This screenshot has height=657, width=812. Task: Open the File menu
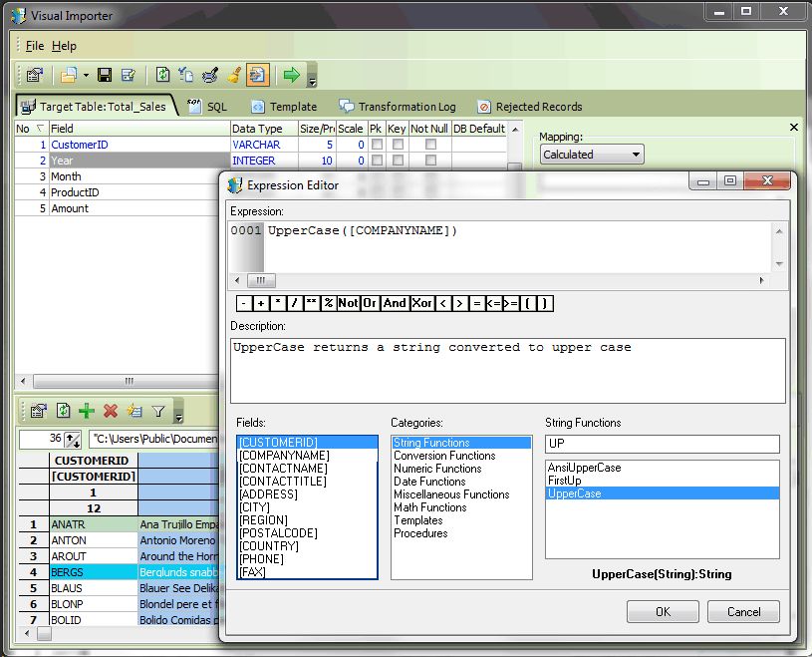tap(35, 46)
